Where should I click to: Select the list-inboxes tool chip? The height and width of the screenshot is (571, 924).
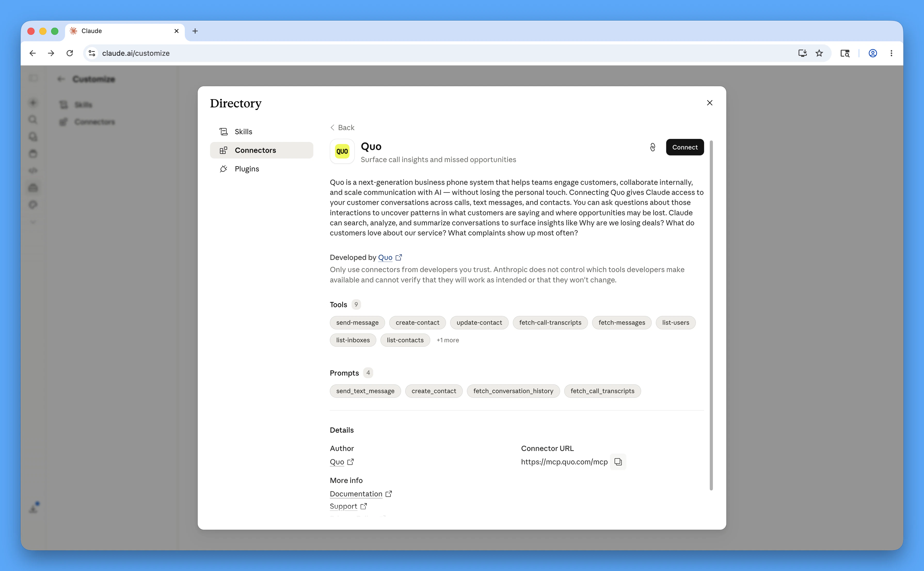[x=353, y=340]
